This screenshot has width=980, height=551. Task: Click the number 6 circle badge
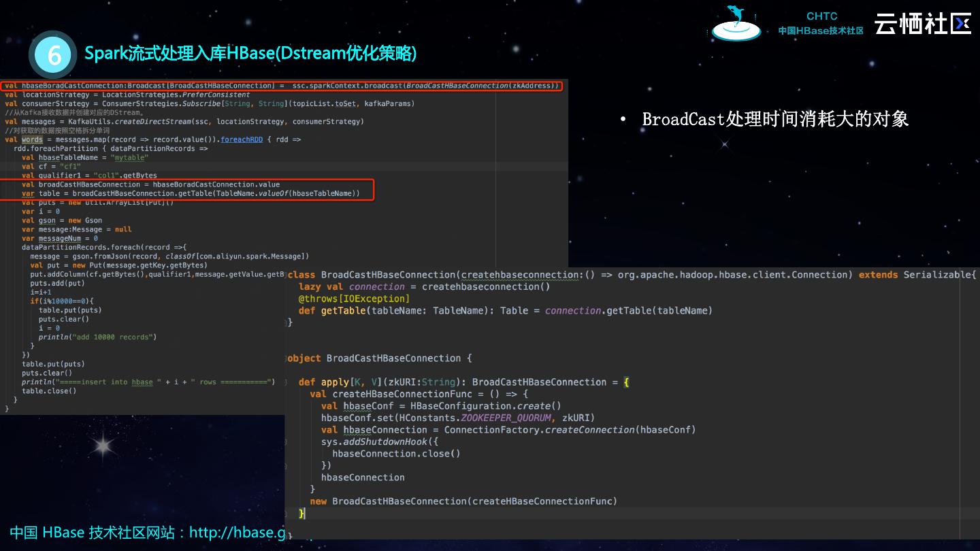[x=53, y=54]
